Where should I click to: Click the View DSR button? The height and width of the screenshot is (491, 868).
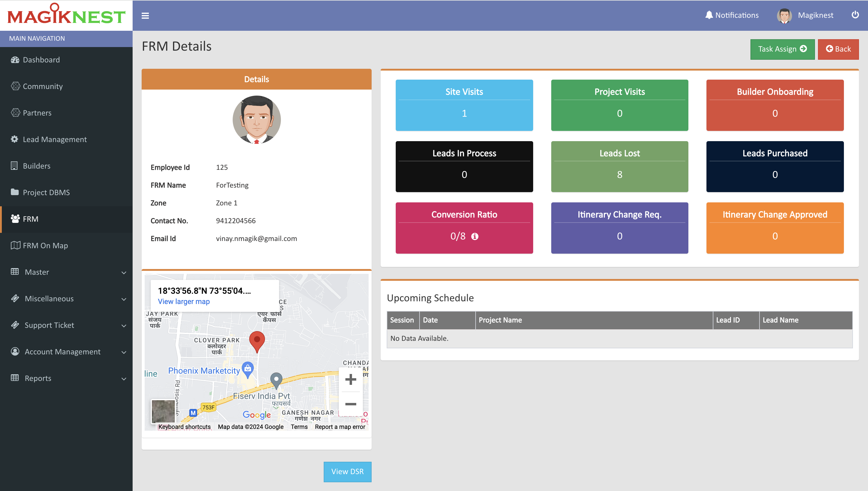pyautogui.click(x=347, y=471)
